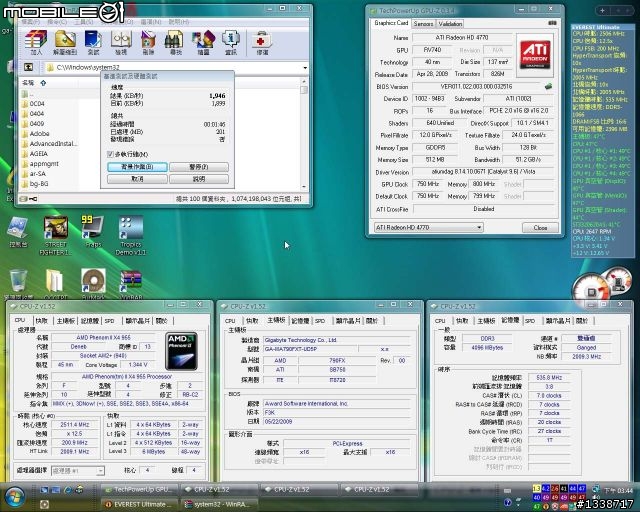The image size is (640, 512).
Task: Expand the WinRAR address path dropdown
Action: (x=305, y=67)
